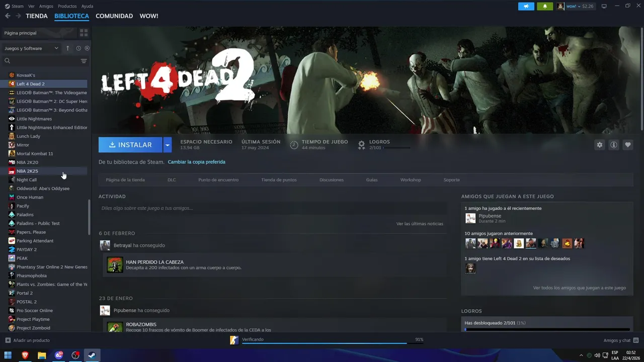The width and height of the screenshot is (644, 362).
Task: Click the HAN PERDIDO LA CABEZA achievement icon
Action: point(115,265)
